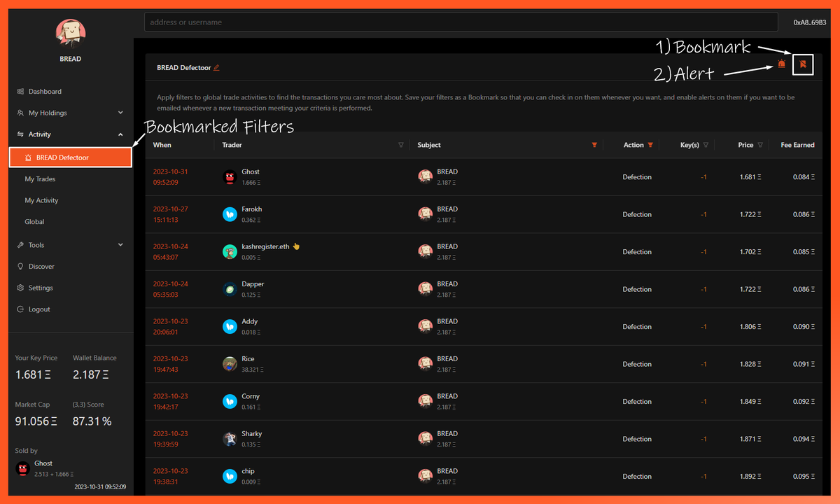Click the 0.091 Ξ fee in Rice's row
840x504 pixels.
(804, 364)
